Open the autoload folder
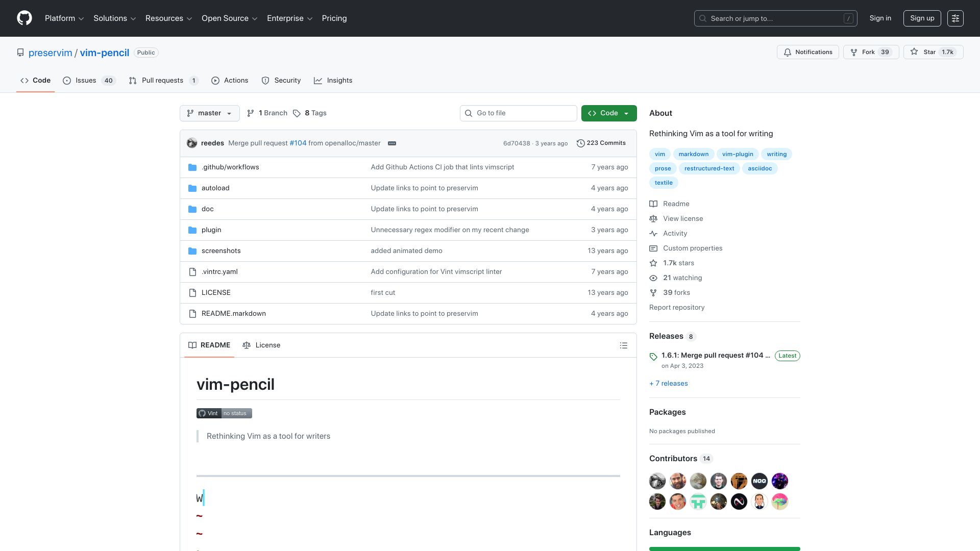The image size is (980, 551). pyautogui.click(x=215, y=188)
